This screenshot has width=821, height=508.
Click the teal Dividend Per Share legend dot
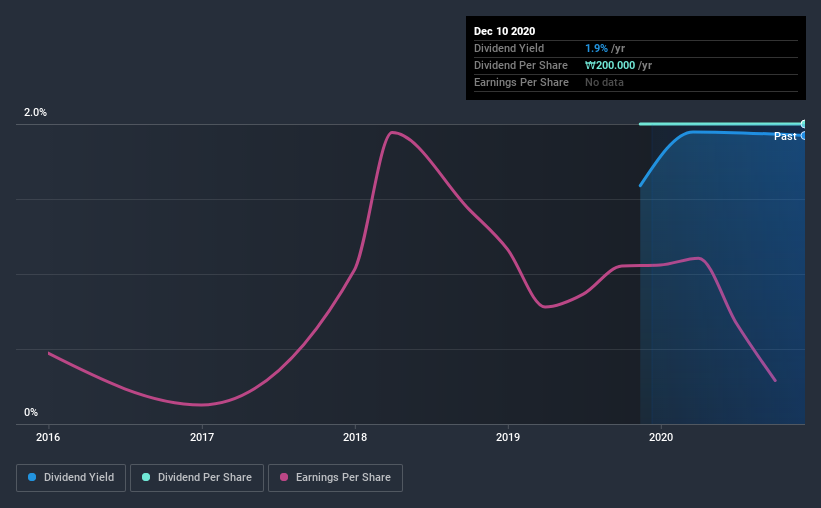[146, 477]
